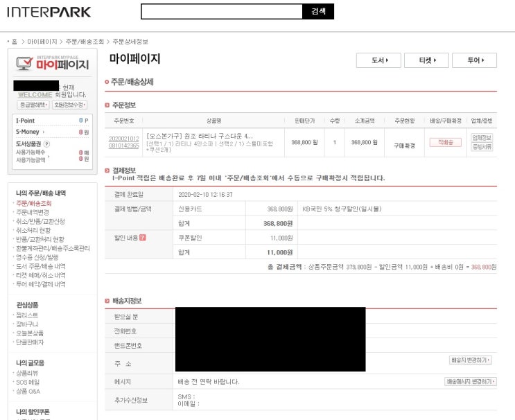515x420 pixels.
Task: Open SOS 메일 in sidebar
Action: coord(28,383)
